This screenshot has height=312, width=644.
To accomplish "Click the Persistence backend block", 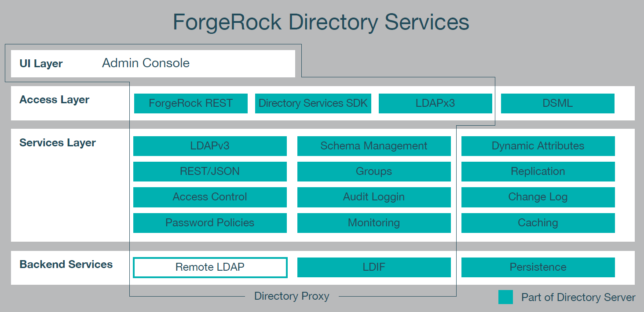I will pos(538,267).
